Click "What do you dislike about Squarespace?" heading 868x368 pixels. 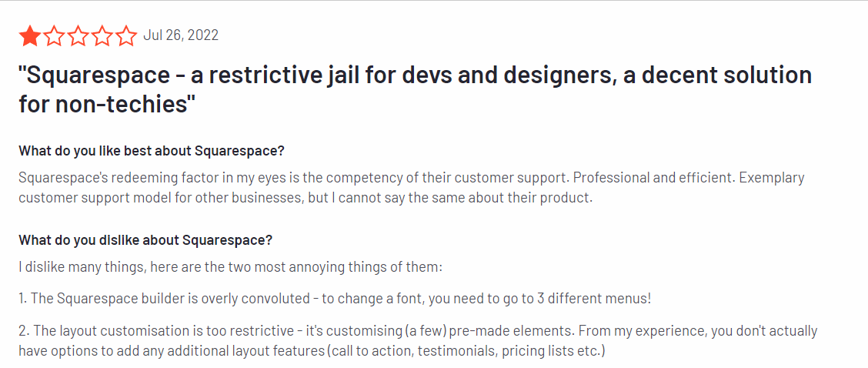coord(145,239)
